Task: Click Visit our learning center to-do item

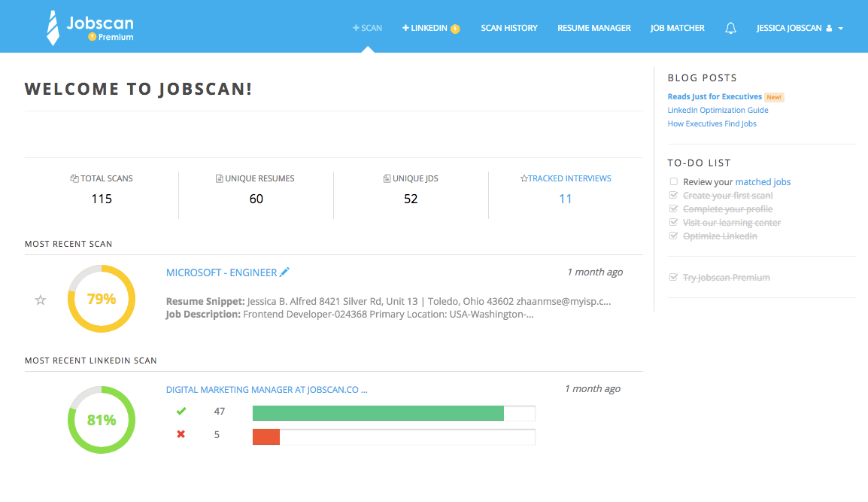Action: click(732, 223)
